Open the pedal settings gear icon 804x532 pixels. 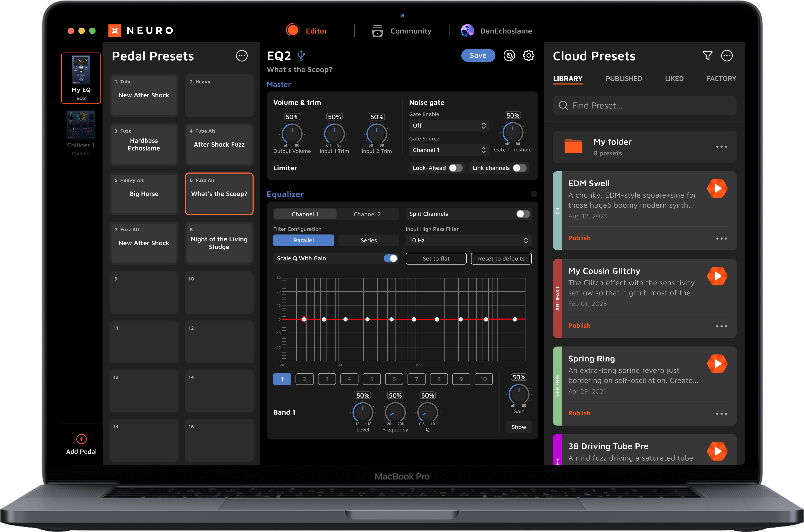[529, 55]
